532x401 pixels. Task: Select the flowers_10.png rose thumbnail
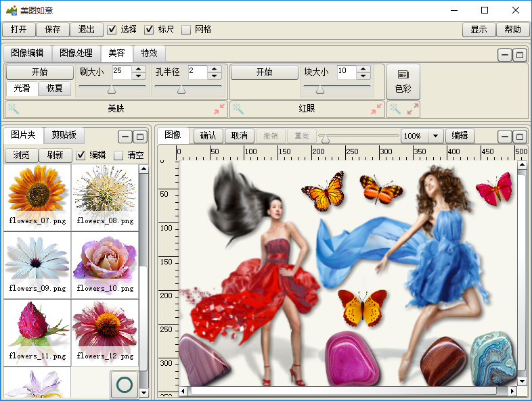tap(105, 265)
